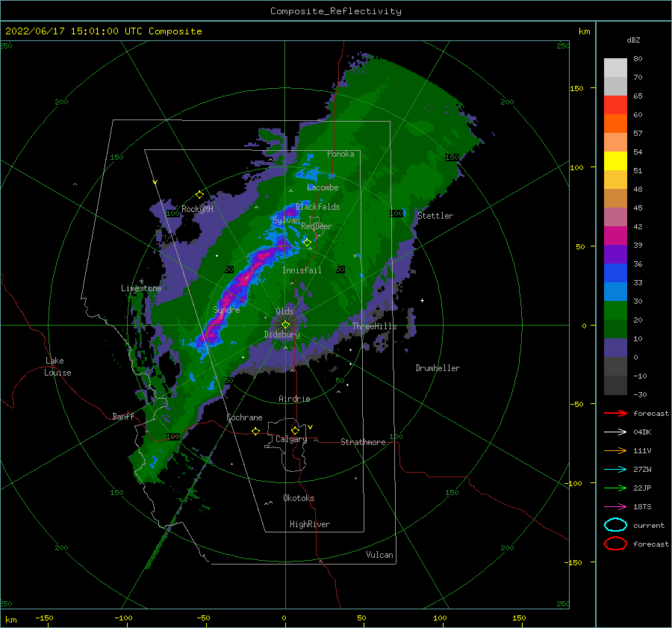This screenshot has width=672, height=628.
Task: Click the dBZ legend heading
Action: [x=633, y=40]
